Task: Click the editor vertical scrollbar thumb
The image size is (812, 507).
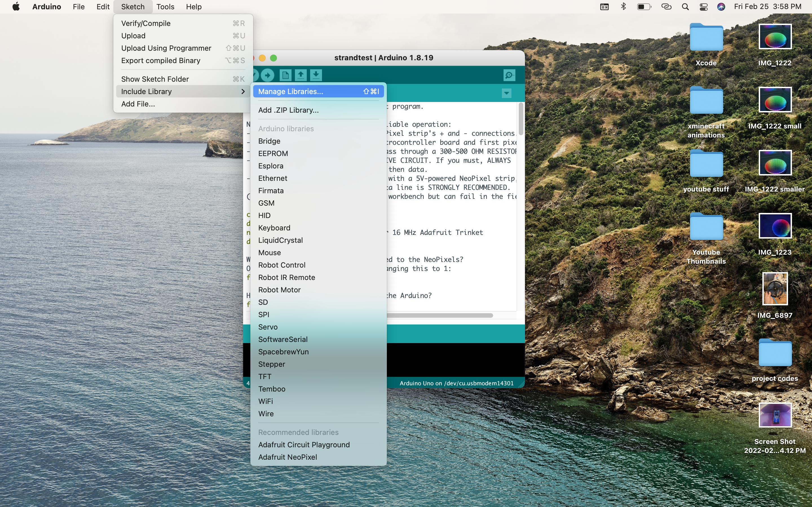Action: 520,118
